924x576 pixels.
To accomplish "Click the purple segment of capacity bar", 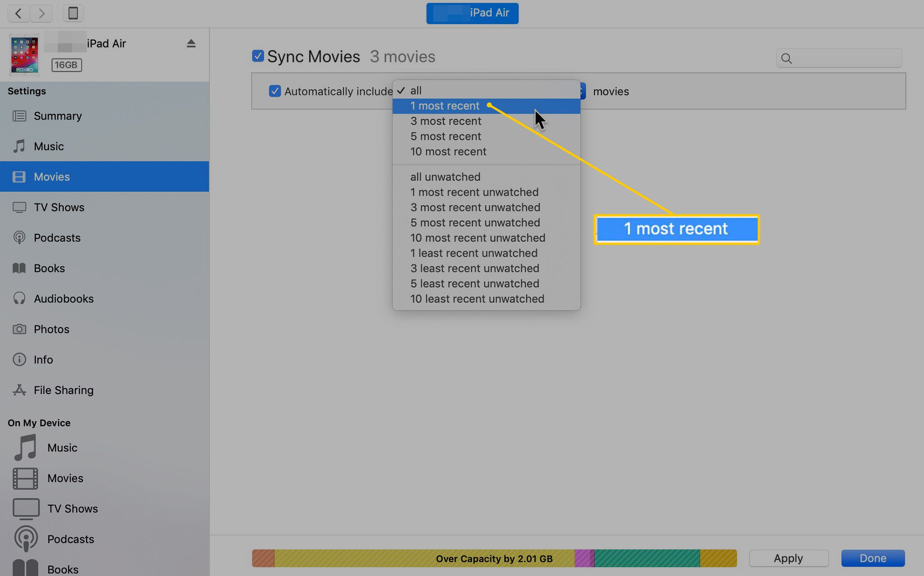I will click(x=584, y=558).
